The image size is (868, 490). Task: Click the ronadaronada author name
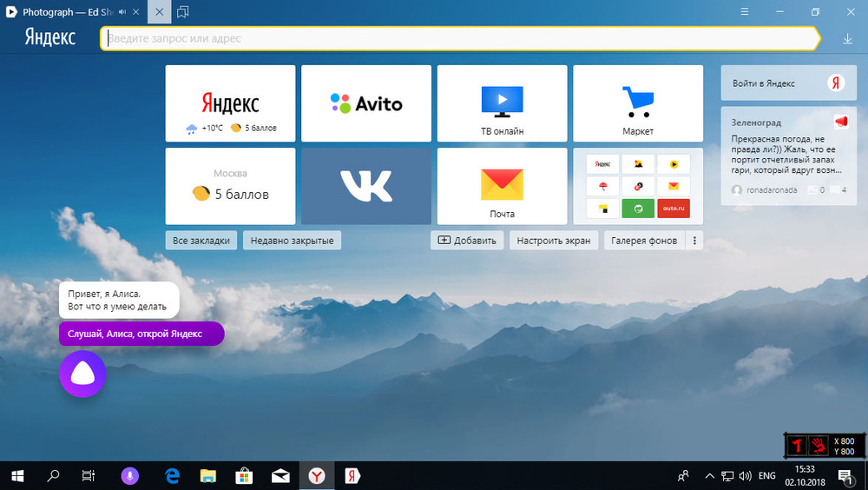click(772, 190)
